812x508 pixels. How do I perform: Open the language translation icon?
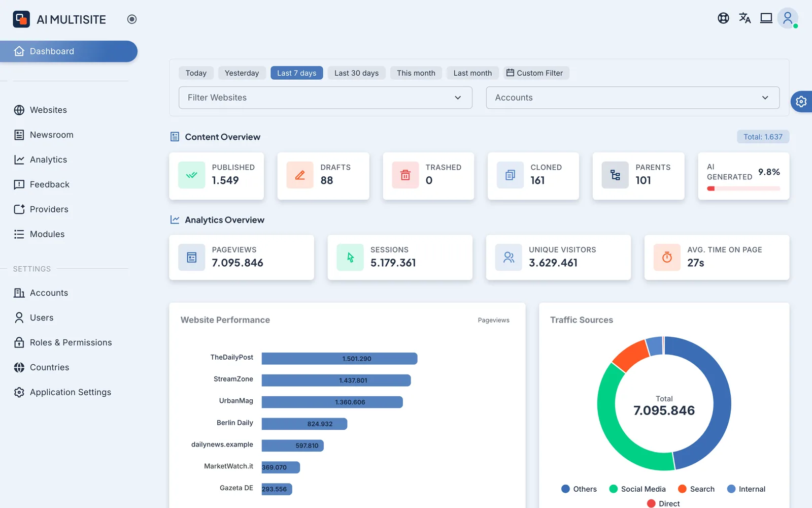pyautogui.click(x=745, y=18)
